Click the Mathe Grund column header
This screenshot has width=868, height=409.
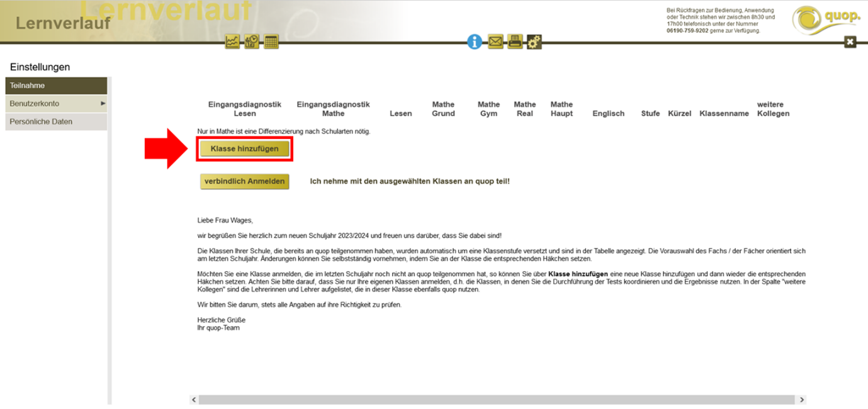[443, 109]
